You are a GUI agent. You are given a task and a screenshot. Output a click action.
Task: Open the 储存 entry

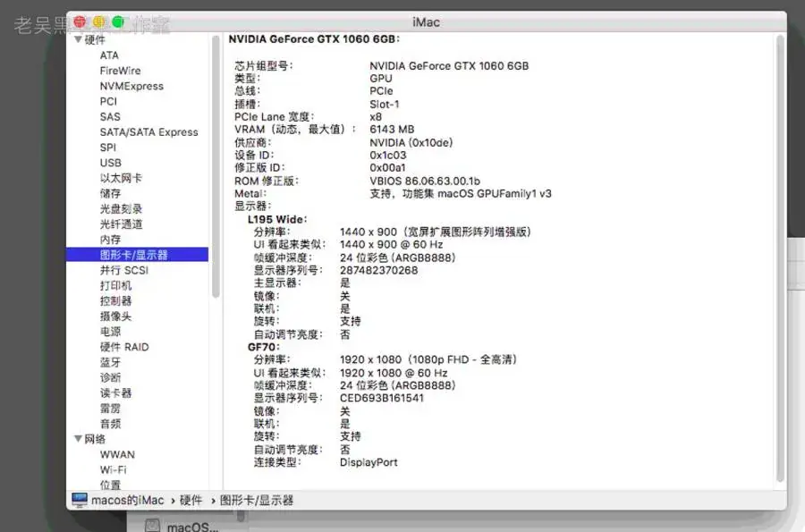click(110, 193)
